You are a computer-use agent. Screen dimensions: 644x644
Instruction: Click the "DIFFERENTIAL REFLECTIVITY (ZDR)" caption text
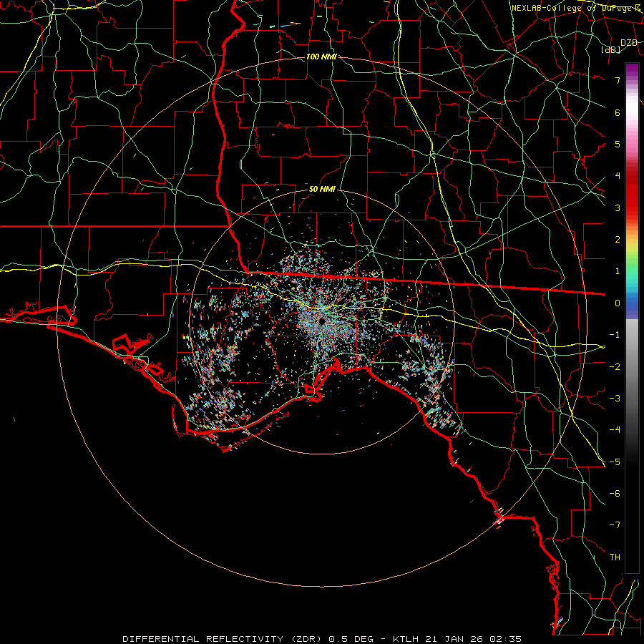coord(223,639)
